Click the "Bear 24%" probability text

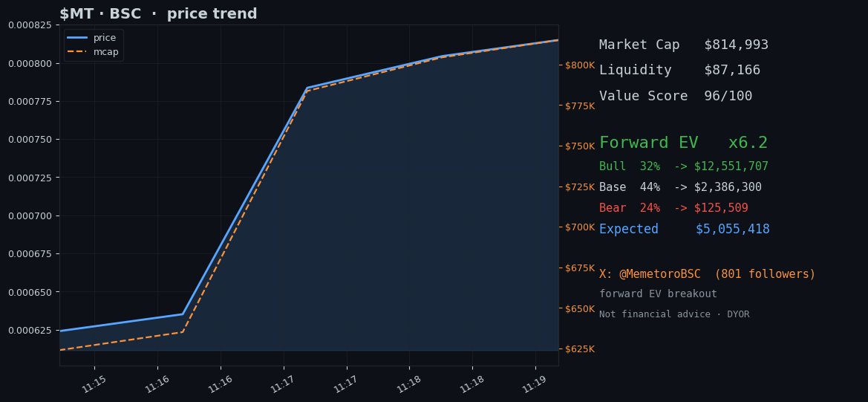[630, 208]
